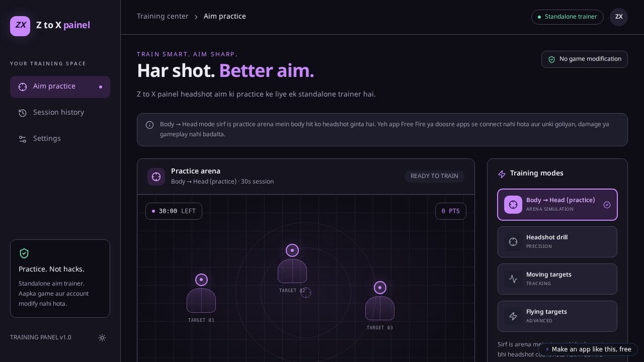Shoot the head of TARGET 01

click(x=201, y=280)
